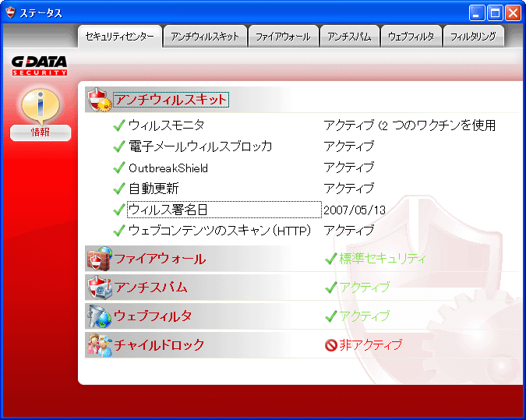Select the 自動更新 entry

click(x=154, y=189)
